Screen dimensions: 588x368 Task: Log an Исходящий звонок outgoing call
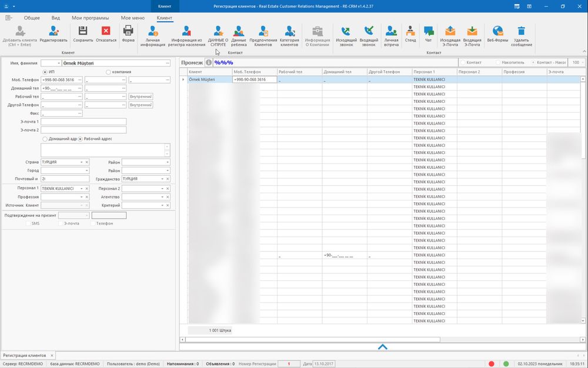346,31
